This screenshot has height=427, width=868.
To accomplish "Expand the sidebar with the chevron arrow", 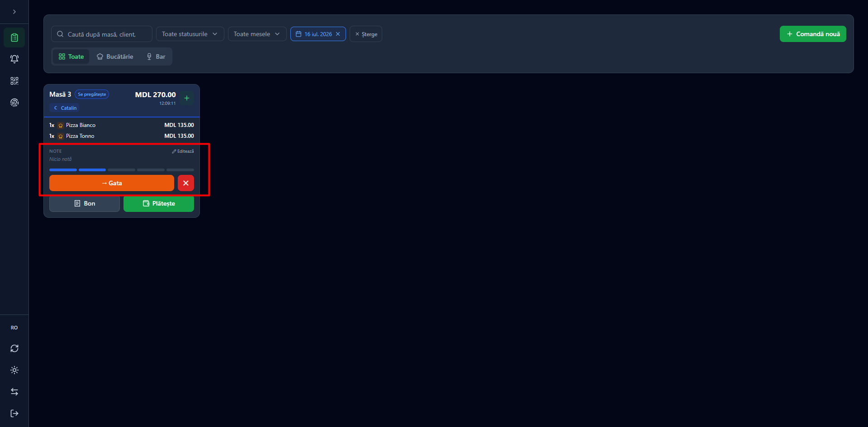I will [14, 12].
